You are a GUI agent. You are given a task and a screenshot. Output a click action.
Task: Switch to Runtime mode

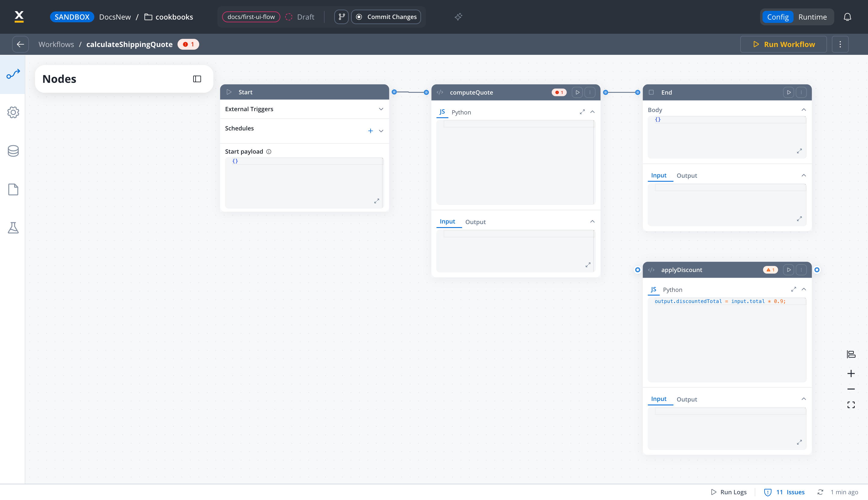pos(812,17)
